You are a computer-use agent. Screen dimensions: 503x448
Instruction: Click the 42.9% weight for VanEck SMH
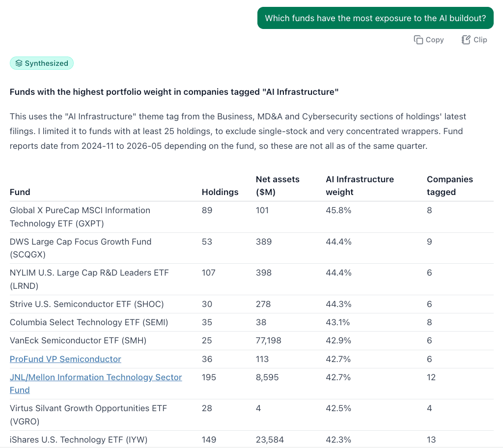click(338, 340)
